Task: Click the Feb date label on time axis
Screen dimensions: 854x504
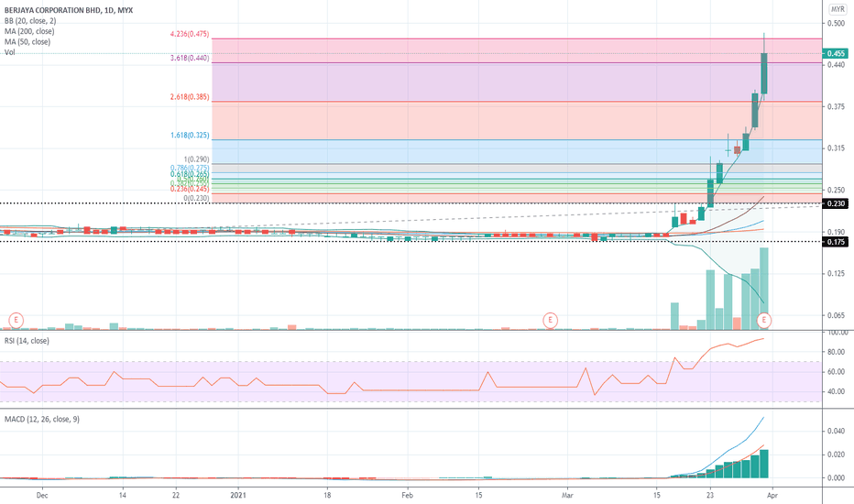Action: click(x=408, y=495)
